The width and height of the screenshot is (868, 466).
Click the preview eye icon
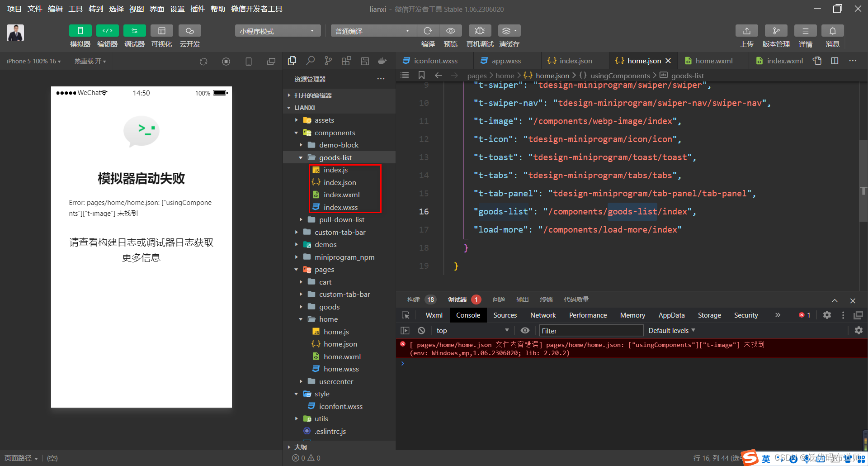click(x=451, y=31)
